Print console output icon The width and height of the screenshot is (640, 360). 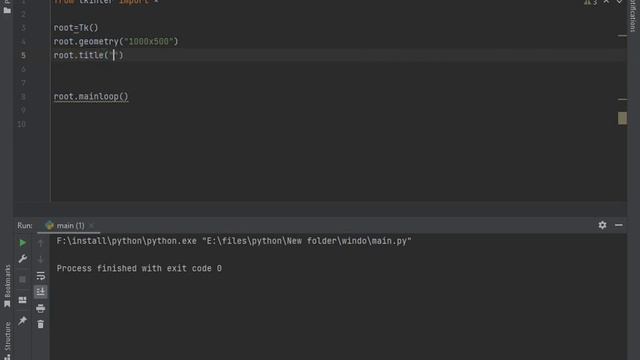(40, 308)
